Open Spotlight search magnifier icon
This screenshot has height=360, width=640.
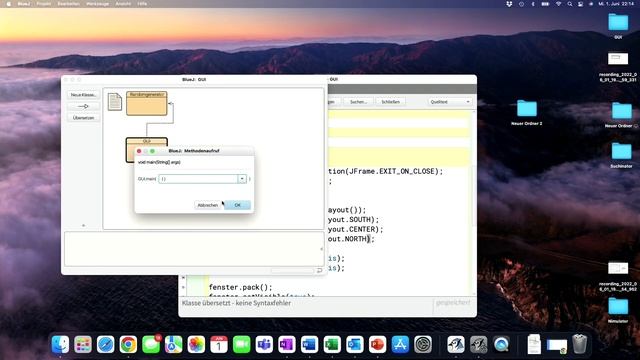[569, 4]
